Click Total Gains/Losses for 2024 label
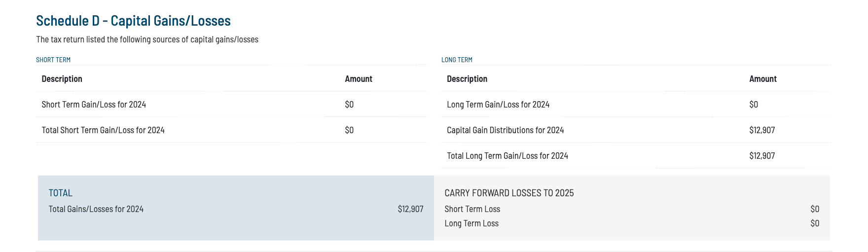The image size is (868, 252). (x=96, y=209)
